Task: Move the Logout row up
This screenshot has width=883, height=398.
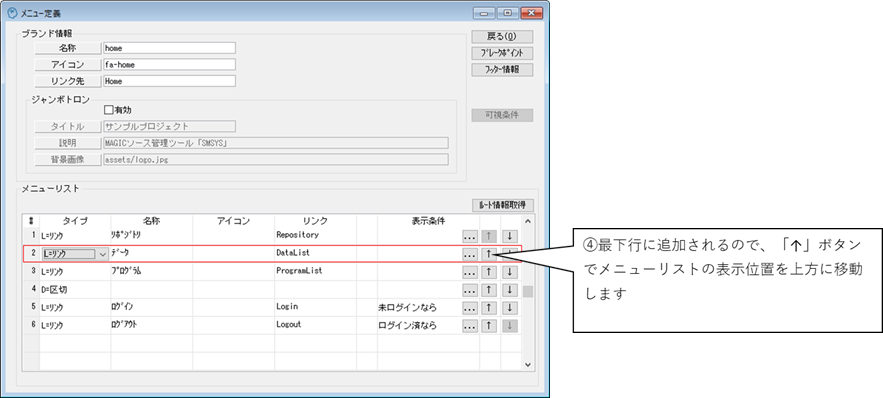Action: click(x=488, y=326)
